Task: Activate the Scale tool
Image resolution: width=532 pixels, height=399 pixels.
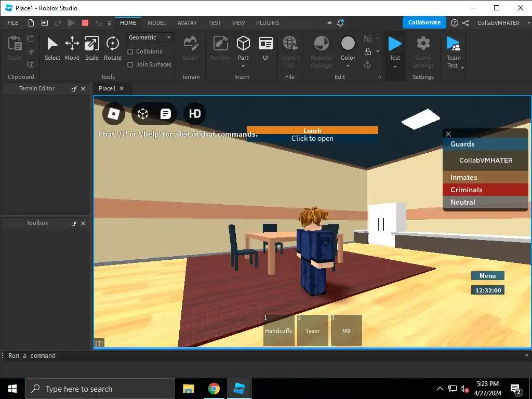Action: [x=91, y=48]
